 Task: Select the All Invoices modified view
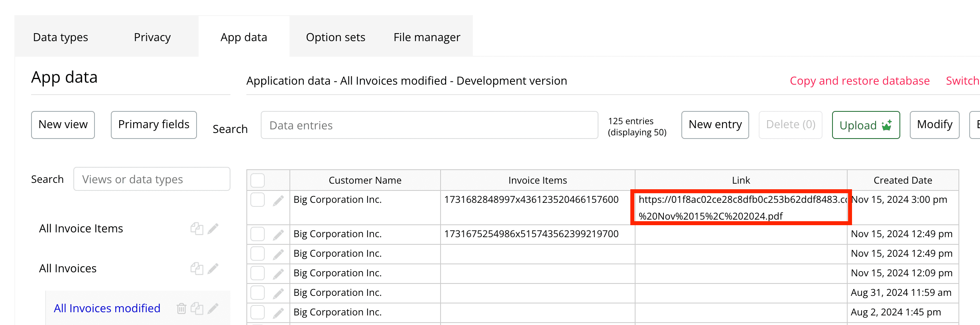click(x=107, y=309)
